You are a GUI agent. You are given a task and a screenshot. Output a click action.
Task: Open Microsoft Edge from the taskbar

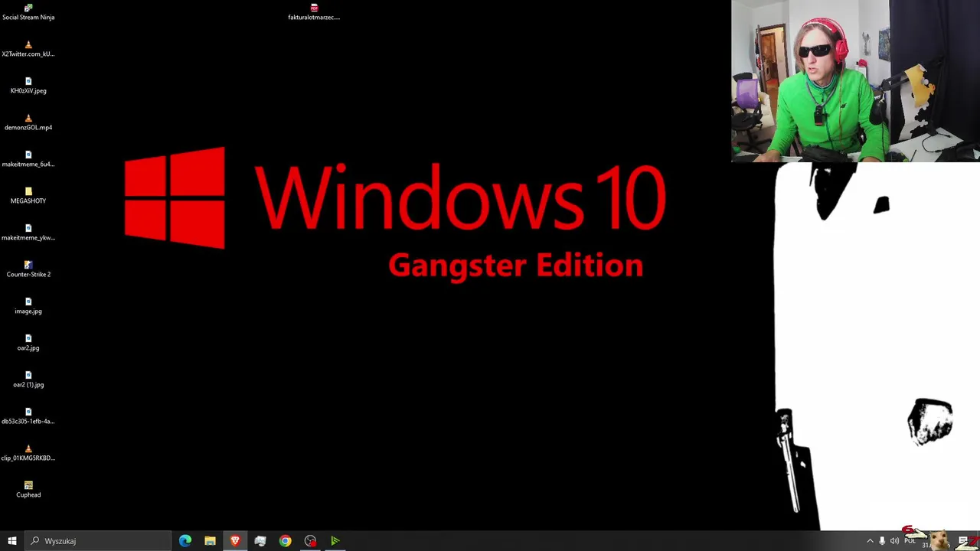pyautogui.click(x=185, y=541)
